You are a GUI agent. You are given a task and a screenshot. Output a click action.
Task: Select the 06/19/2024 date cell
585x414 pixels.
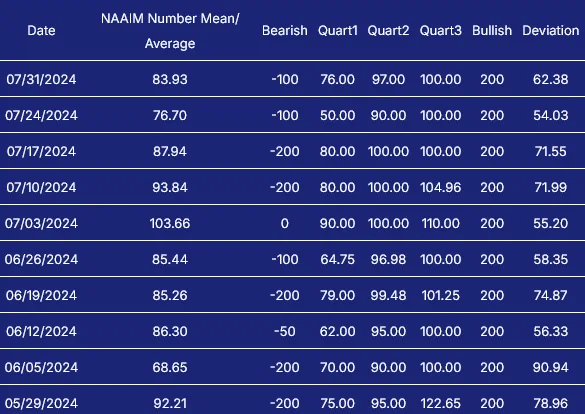coord(41,295)
